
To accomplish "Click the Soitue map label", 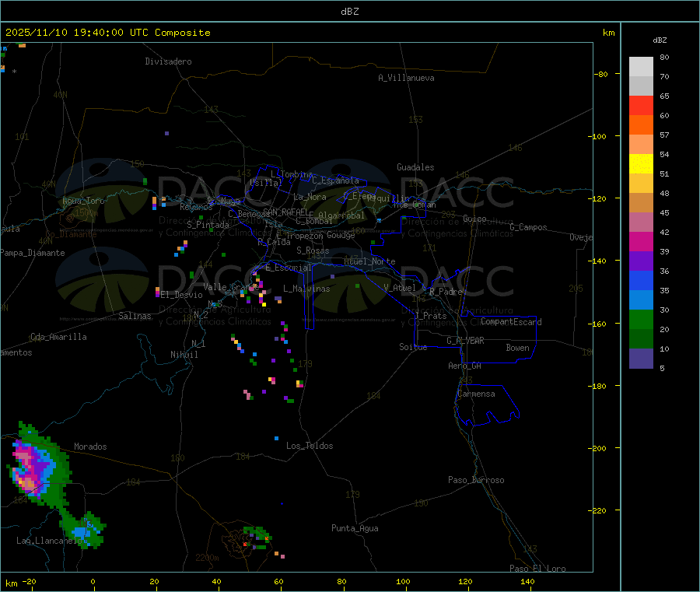I will coord(413,347).
